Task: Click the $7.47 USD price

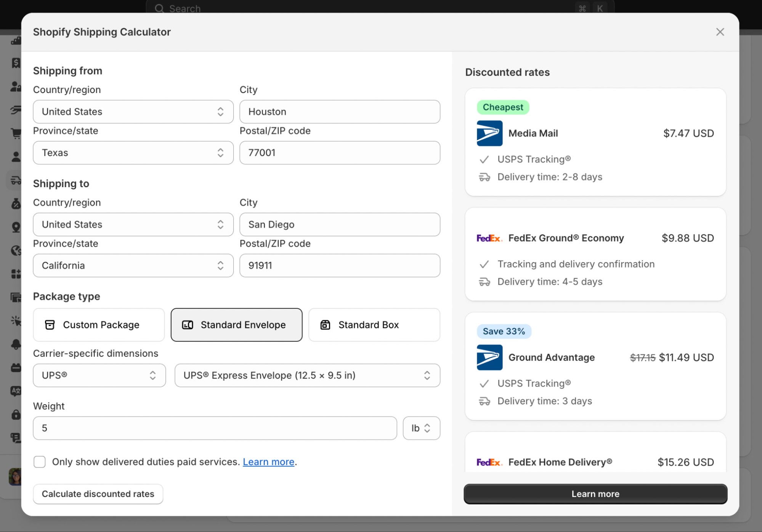Action: (688, 133)
